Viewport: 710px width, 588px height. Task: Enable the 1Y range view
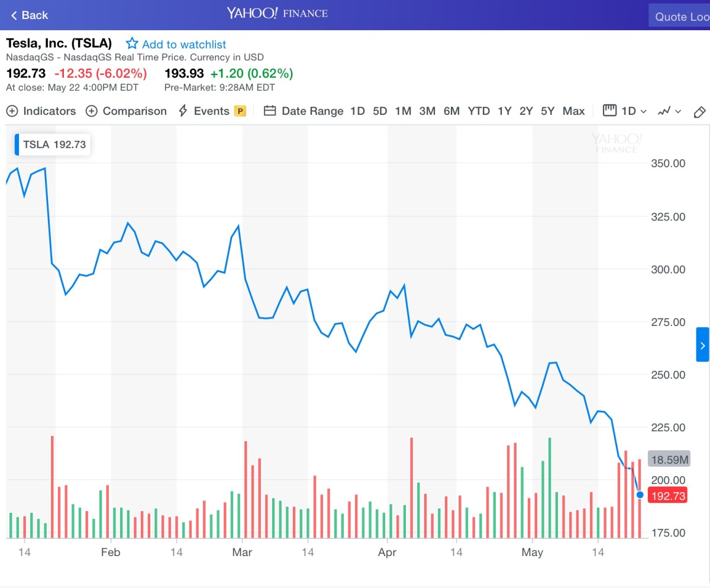point(504,111)
